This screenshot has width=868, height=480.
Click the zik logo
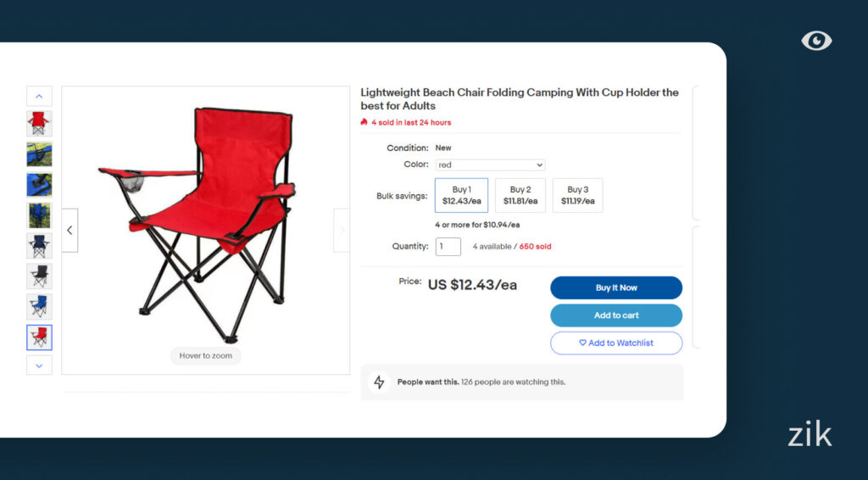click(x=809, y=435)
